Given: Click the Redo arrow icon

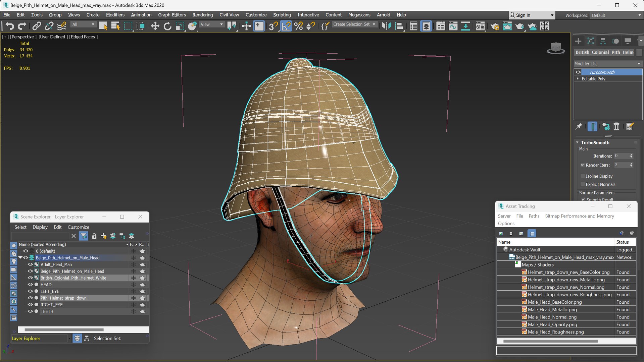Looking at the screenshot, I should pyautogui.click(x=22, y=26).
